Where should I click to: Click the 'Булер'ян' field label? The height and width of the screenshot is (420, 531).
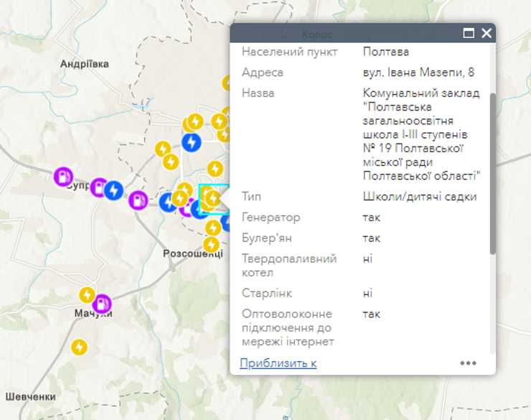click(x=267, y=238)
